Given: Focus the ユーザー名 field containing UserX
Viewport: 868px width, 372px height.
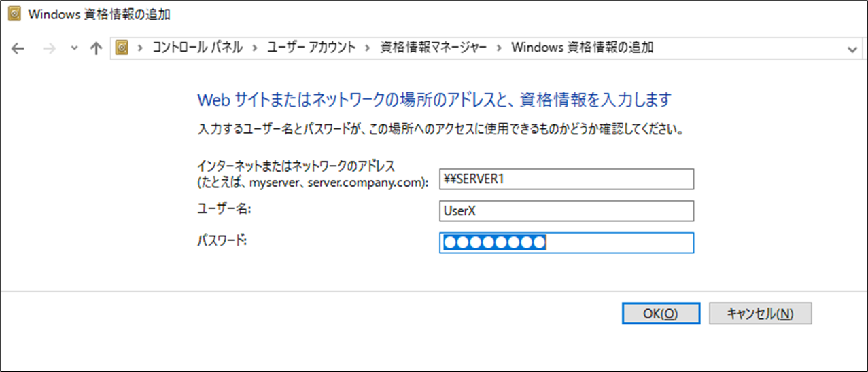Looking at the screenshot, I should click(x=567, y=211).
